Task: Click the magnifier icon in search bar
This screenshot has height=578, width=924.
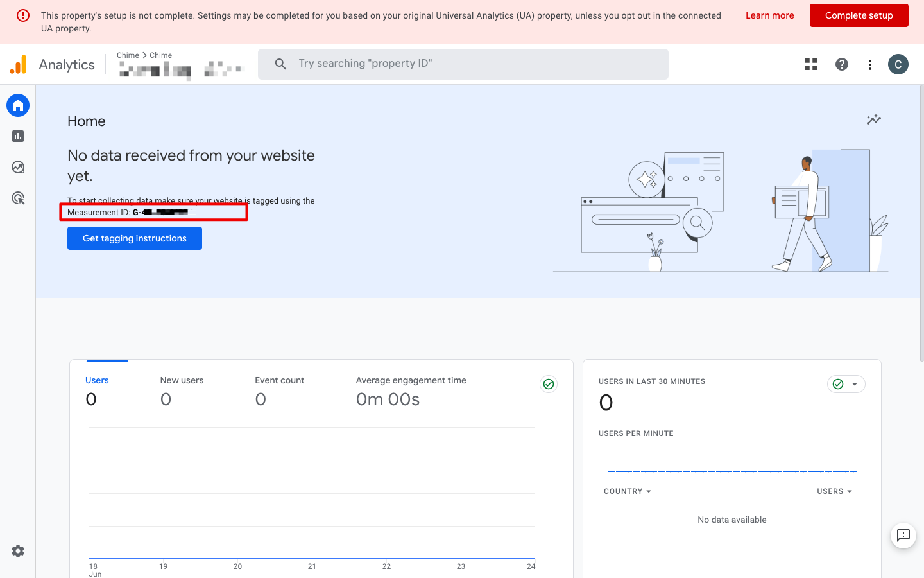Action: (x=280, y=64)
